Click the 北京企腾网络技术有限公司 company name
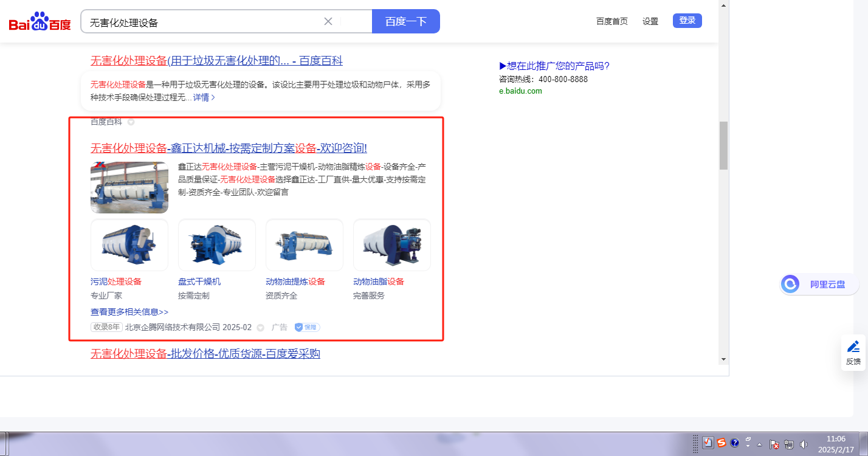Viewport: 868px width, 456px height. pos(173,327)
